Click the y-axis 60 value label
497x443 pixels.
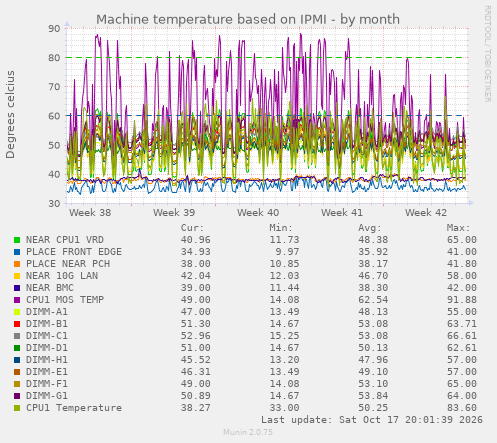[54, 116]
